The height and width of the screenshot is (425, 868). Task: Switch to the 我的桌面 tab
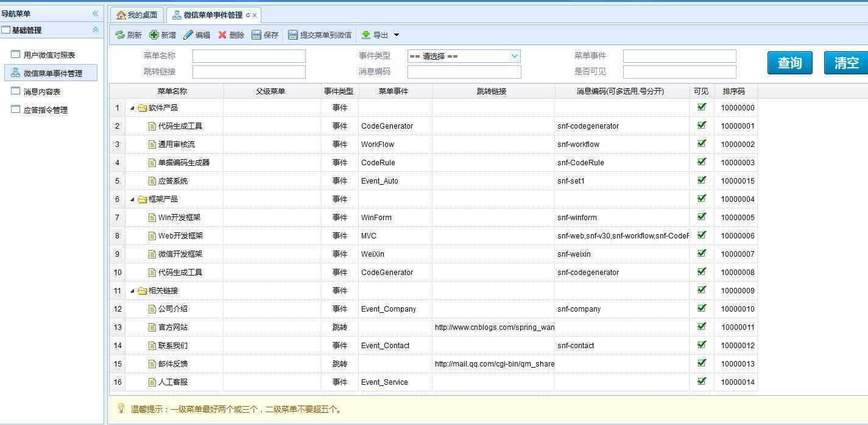[x=137, y=15]
